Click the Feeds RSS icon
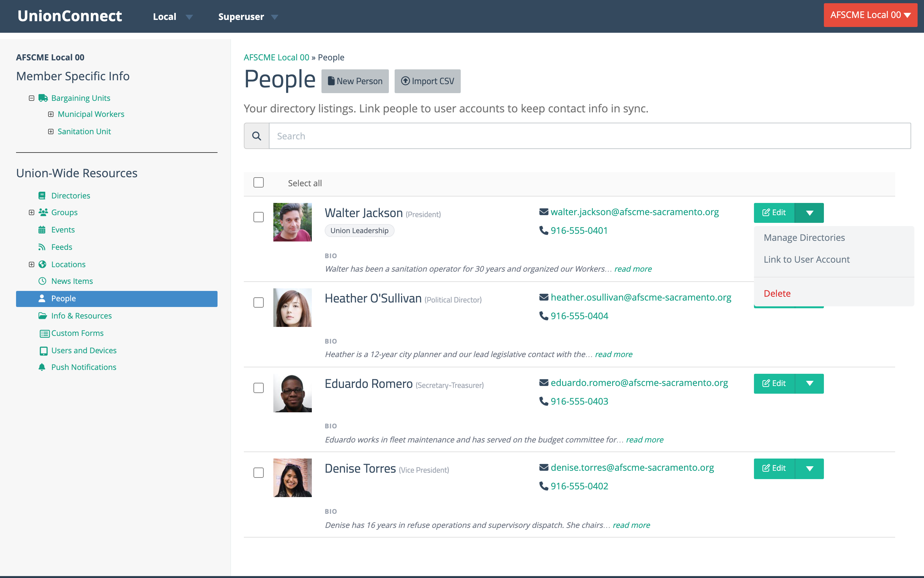The height and width of the screenshot is (578, 924). (42, 247)
